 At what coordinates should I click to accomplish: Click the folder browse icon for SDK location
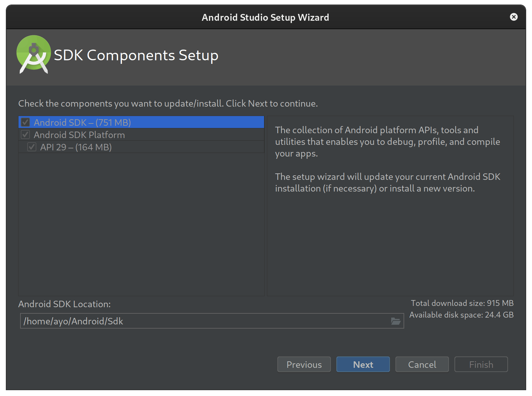(395, 321)
